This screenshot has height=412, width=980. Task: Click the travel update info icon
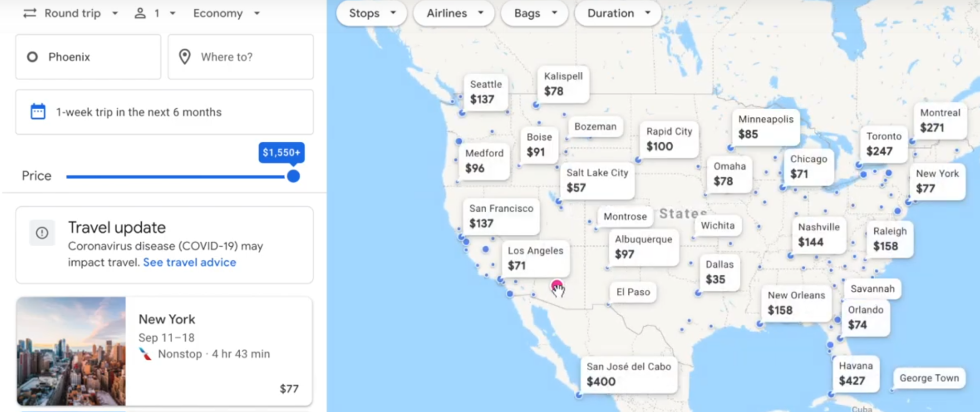42,233
